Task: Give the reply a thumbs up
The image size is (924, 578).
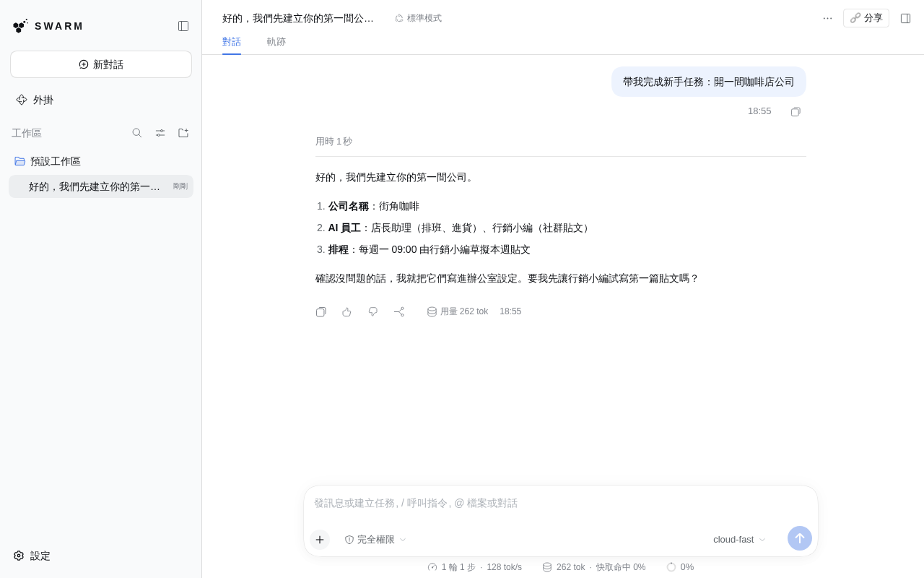Action: tap(346, 311)
